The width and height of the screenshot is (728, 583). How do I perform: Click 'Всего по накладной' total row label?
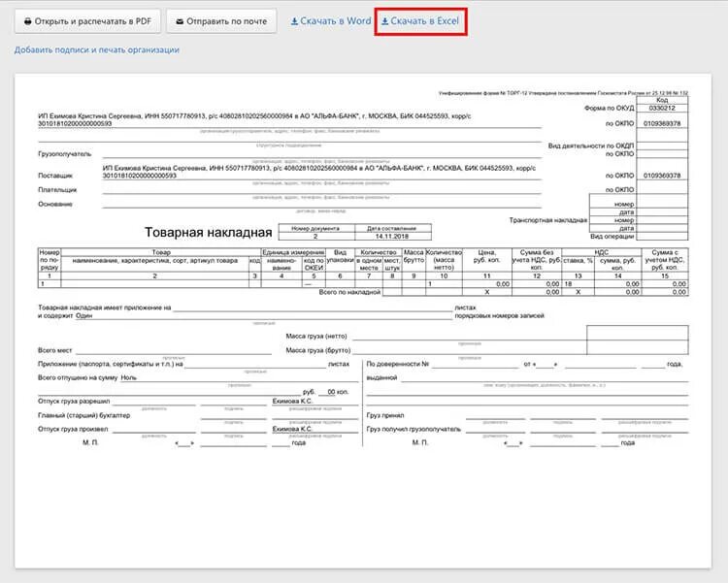point(349,292)
